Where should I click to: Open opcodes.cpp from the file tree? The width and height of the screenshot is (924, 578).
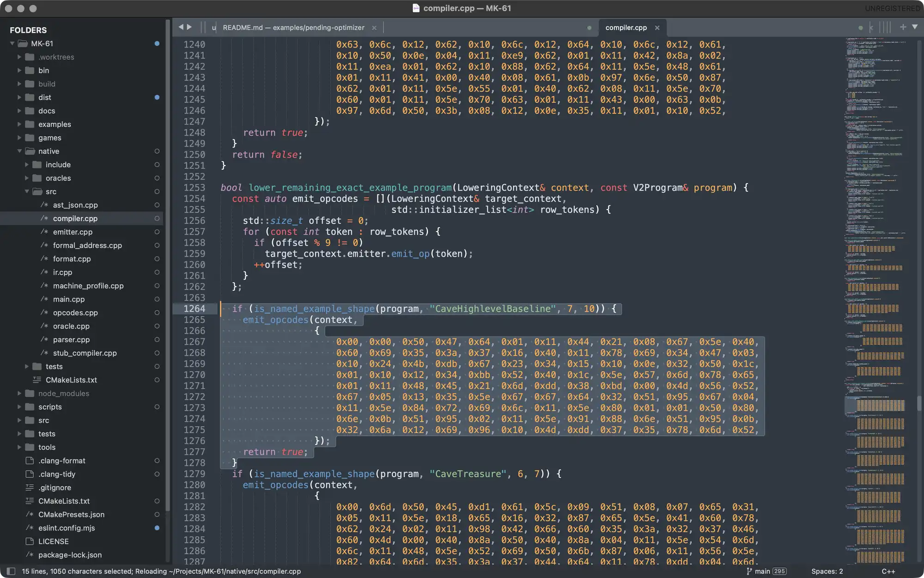(75, 313)
